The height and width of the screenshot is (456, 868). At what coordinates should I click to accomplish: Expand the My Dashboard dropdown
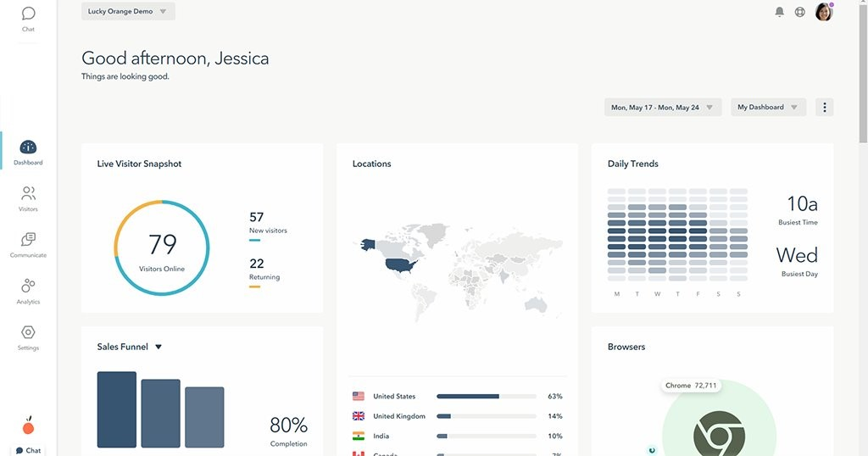click(768, 108)
